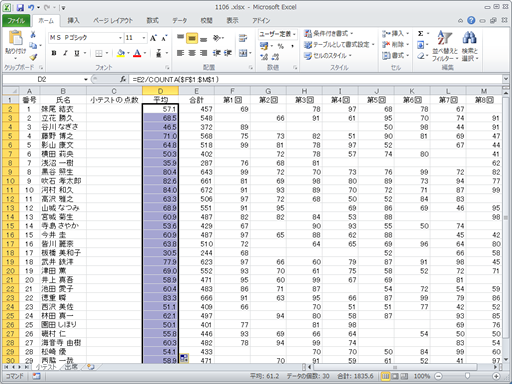
Task: Open the fill color yellow swatch
Action: point(121,53)
